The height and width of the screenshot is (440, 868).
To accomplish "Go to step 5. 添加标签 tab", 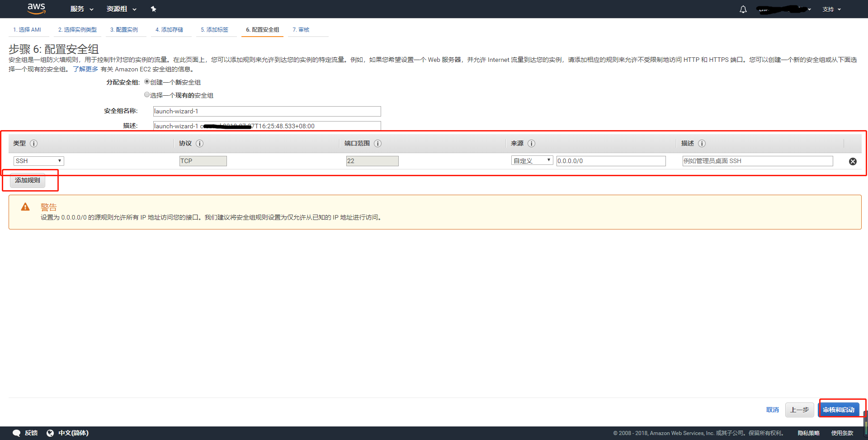I will pos(214,30).
